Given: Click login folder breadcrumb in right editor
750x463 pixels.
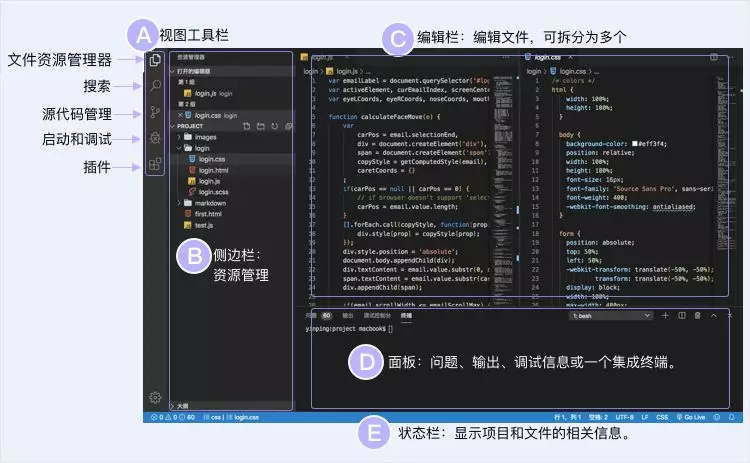Looking at the screenshot, I should [x=533, y=71].
